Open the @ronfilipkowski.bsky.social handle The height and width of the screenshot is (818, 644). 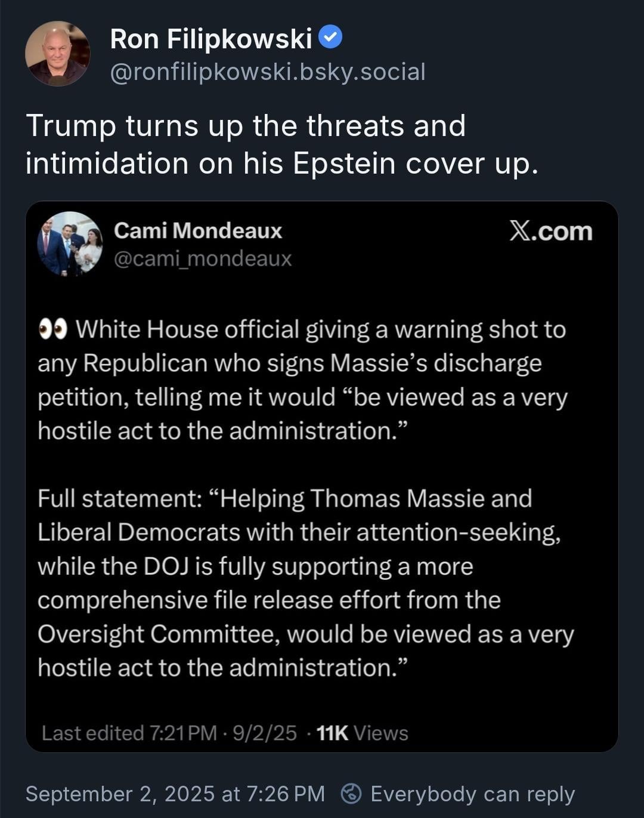point(268,72)
